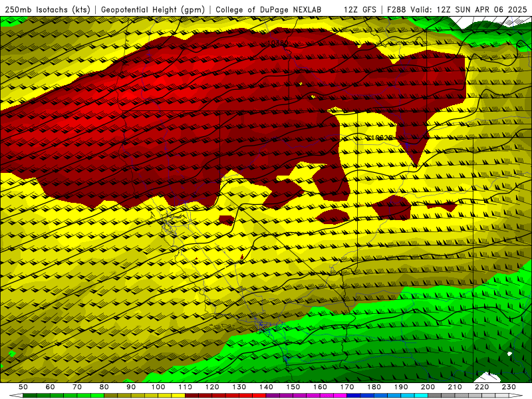Click the "250mb Isotachs (kts)" title text
532x399 pixels.
[47, 10]
